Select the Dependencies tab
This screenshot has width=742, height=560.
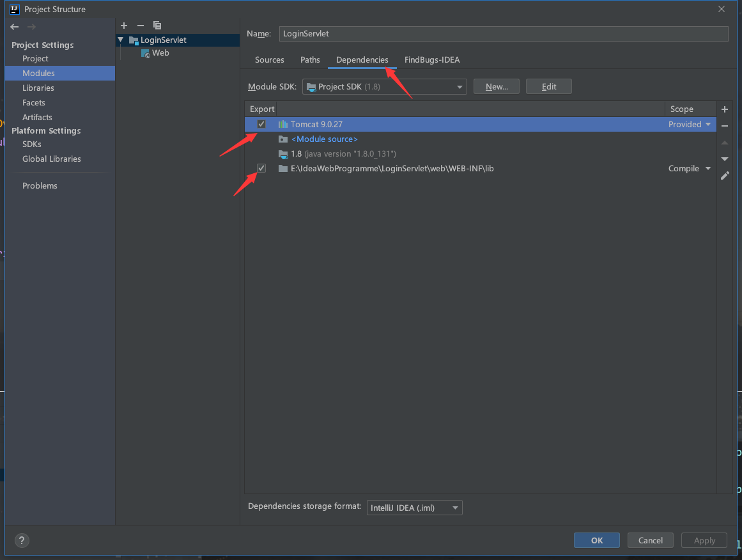tap(362, 59)
